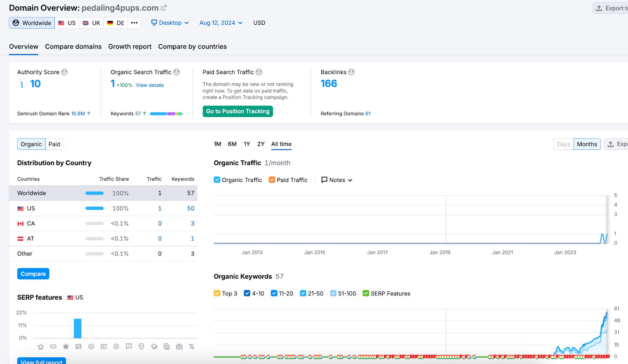Click the sitelinks chain SERP icon
The width and height of the screenshot is (628, 364).
[x=53, y=346]
